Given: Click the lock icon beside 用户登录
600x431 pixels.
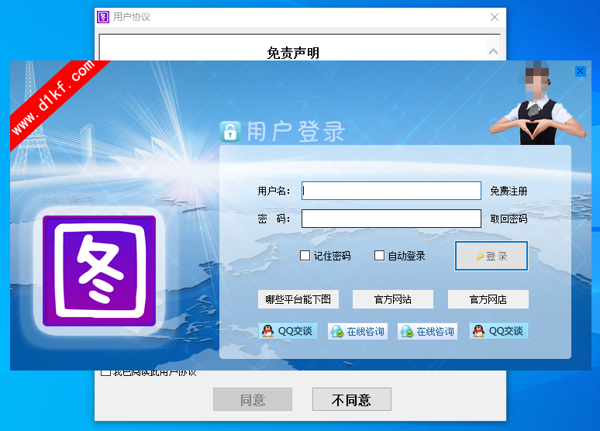Looking at the screenshot, I should coord(231,132).
